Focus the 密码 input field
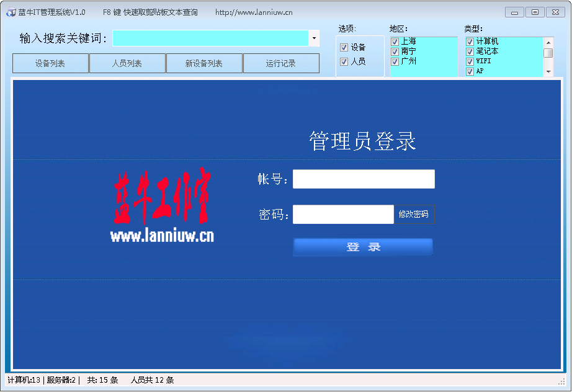 343,214
